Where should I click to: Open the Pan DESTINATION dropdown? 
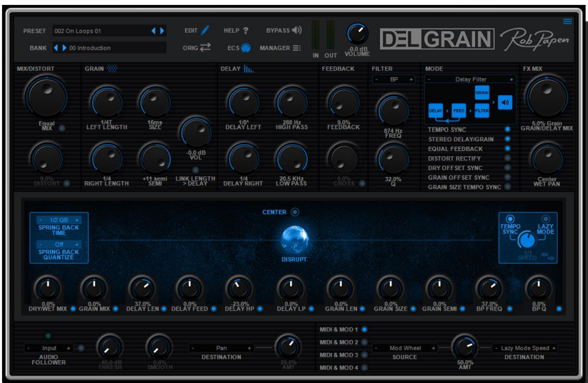click(221, 348)
